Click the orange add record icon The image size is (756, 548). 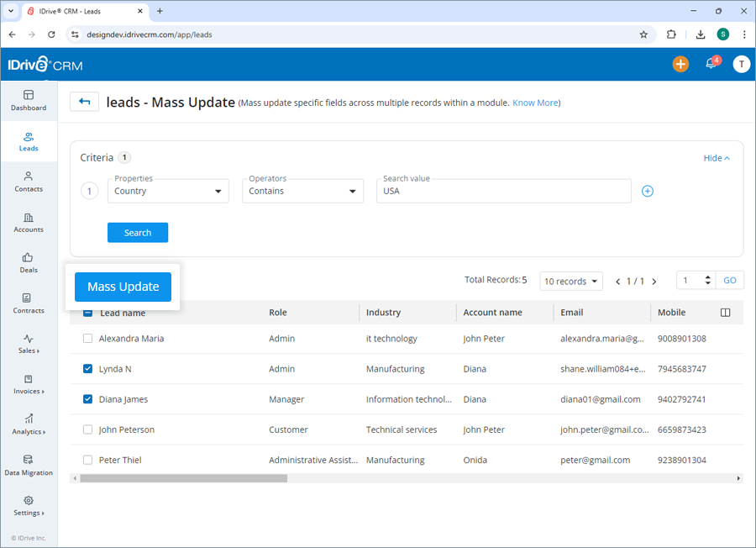pos(680,64)
